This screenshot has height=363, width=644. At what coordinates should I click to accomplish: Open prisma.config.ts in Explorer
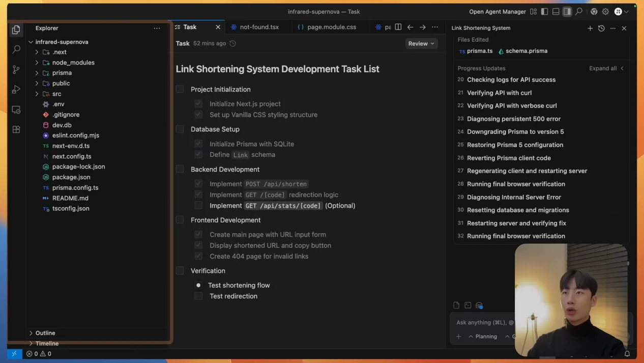pyautogui.click(x=75, y=187)
